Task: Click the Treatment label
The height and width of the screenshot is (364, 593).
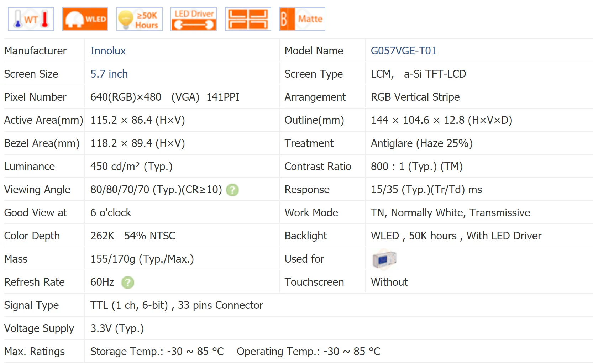Action: point(309,143)
